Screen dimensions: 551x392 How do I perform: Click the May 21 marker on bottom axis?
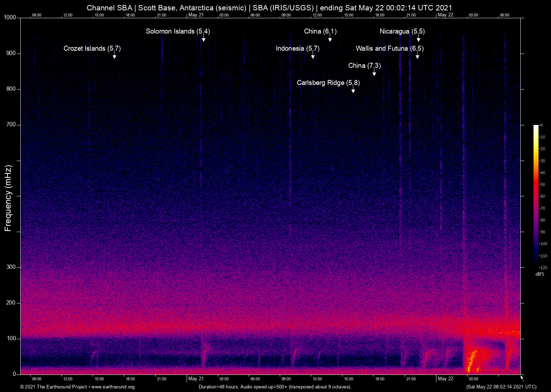point(196,379)
